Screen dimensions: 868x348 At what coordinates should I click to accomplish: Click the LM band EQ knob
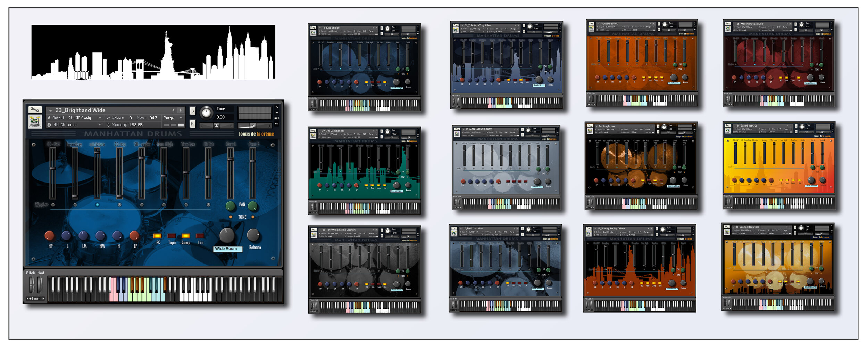(83, 236)
